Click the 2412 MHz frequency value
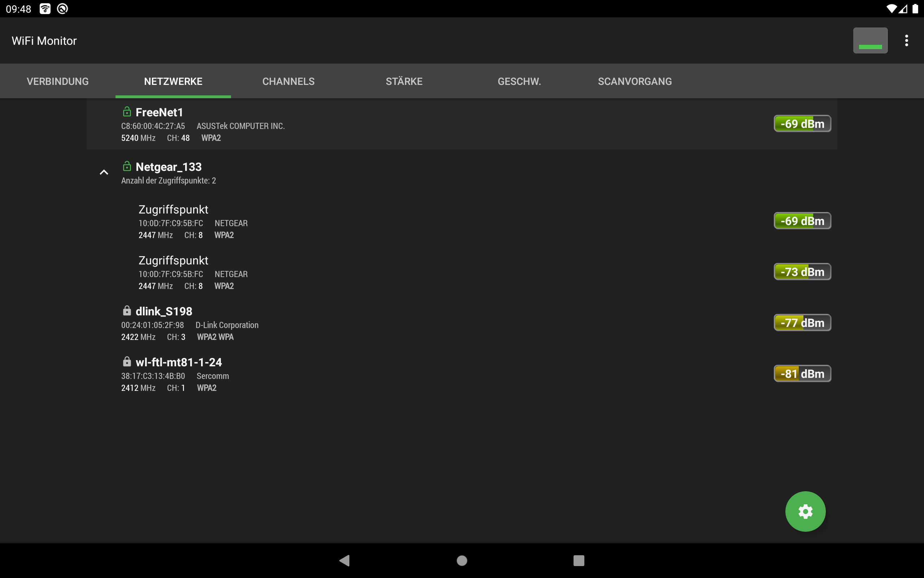Viewport: 924px width, 578px height. [138, 388]
